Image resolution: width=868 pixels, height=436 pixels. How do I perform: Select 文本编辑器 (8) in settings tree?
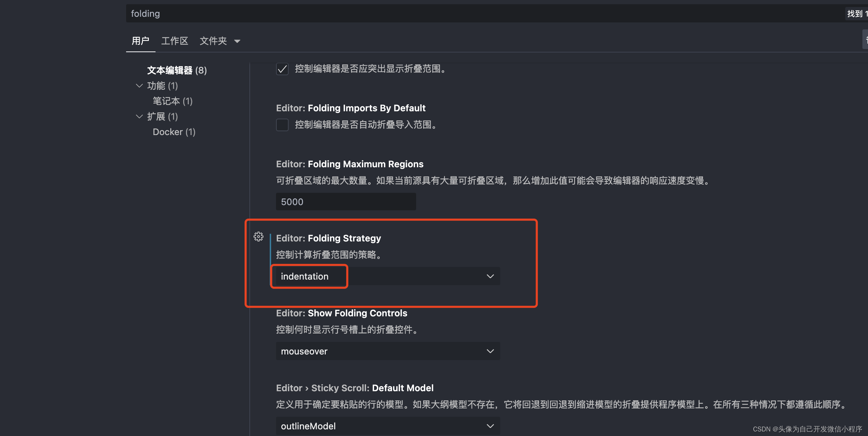click(x=177, y=70)
